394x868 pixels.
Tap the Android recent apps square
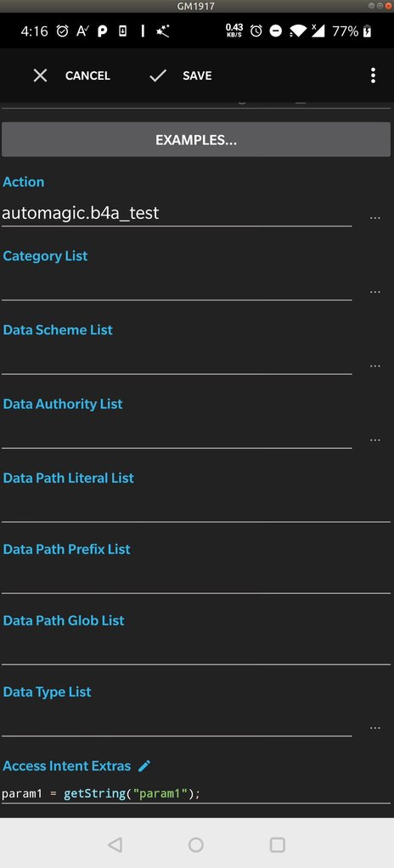(277, 844)
